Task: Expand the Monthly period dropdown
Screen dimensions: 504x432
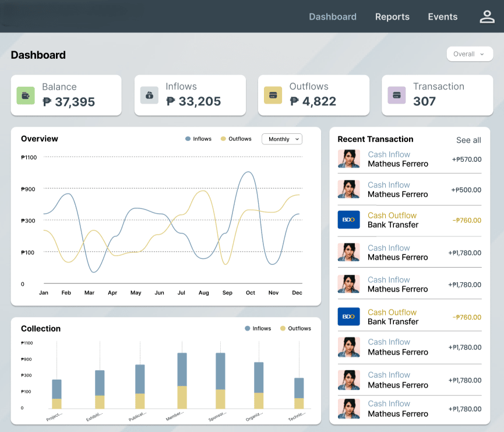Action: pyautogui.click(x=282, y=139)
